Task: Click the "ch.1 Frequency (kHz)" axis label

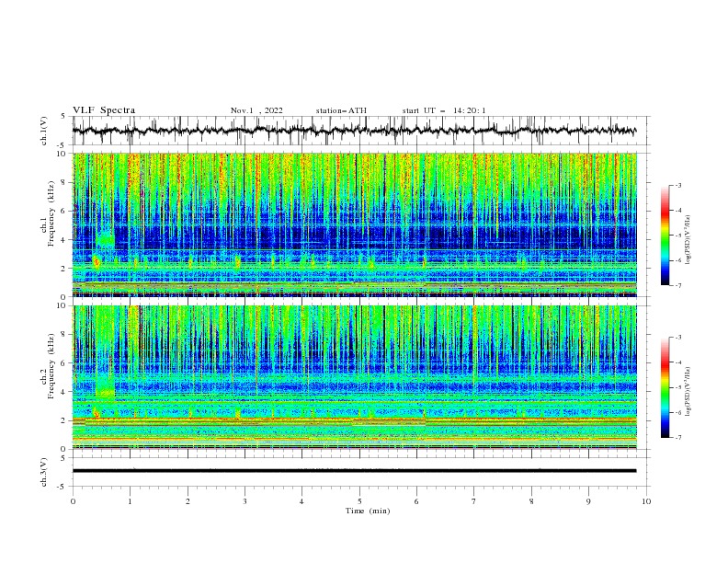Action: click(x=48, y=213)
